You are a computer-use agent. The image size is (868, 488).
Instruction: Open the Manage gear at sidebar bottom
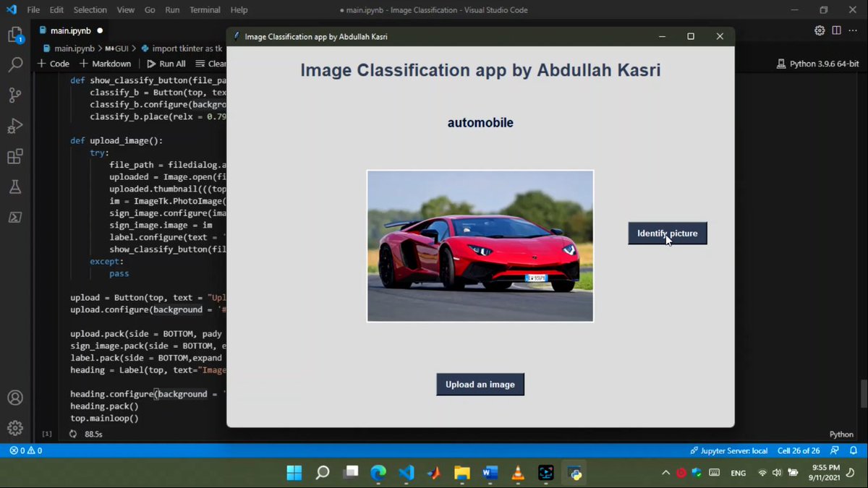(x=15, y=428)
